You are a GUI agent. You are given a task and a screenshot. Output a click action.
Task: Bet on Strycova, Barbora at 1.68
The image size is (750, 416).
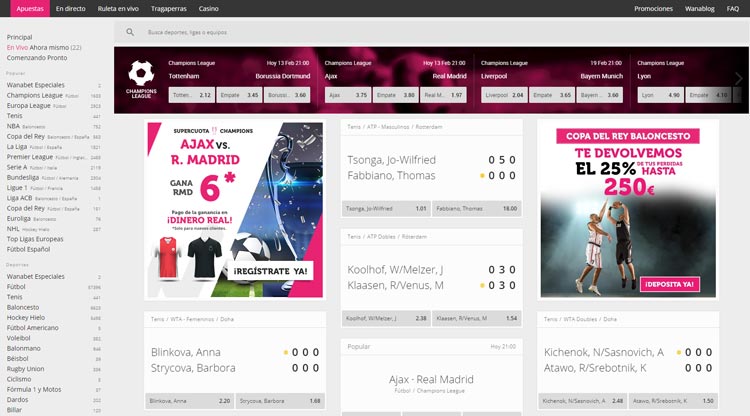(x=280, y=401)
